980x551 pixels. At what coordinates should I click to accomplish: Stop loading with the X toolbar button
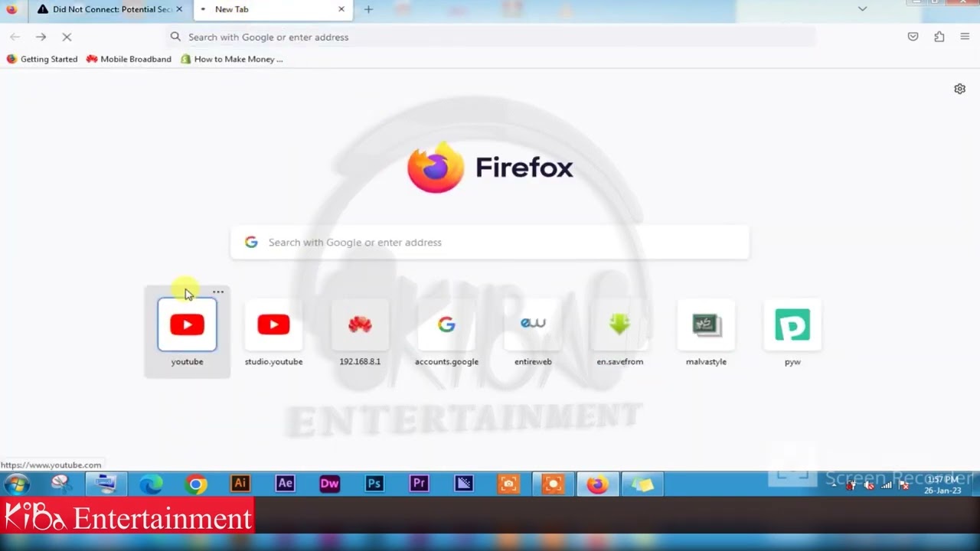pos(67,37)
